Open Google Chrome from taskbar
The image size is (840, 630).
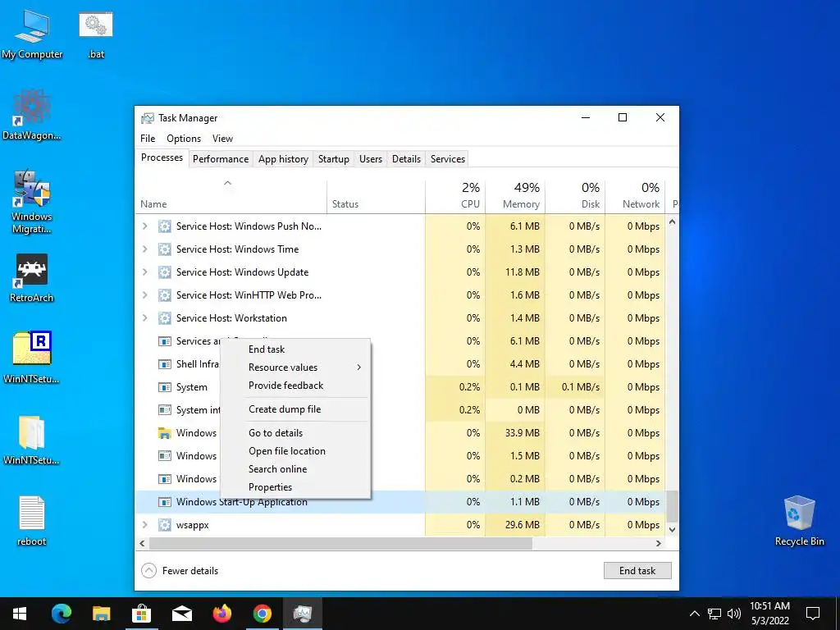[262, 614]
